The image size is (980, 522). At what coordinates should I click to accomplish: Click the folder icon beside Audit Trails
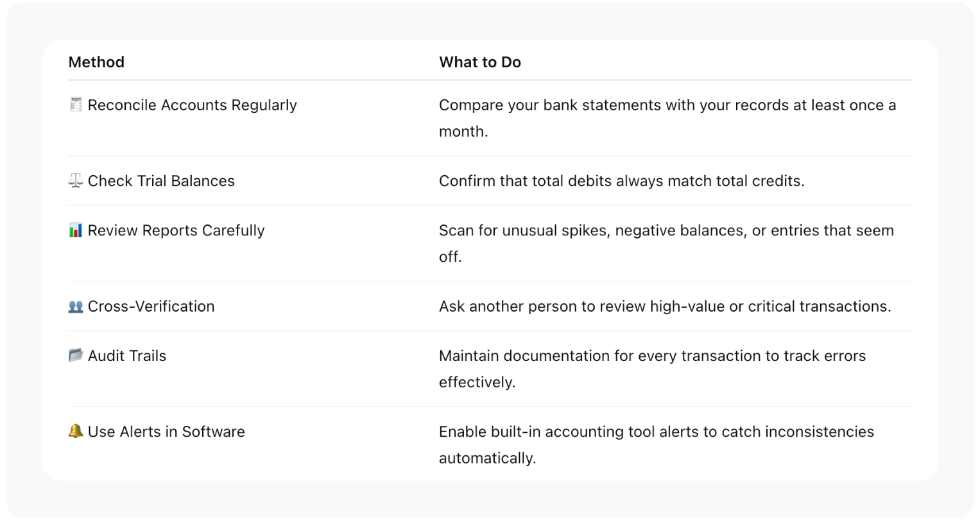[76, 355]
